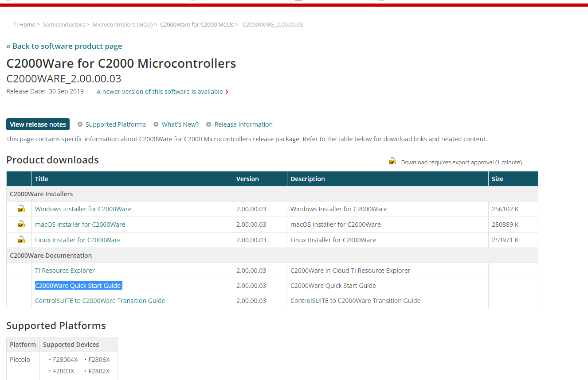
Task: Click the lock icon beside Windows Installer
Action: [x=21, y=209]
